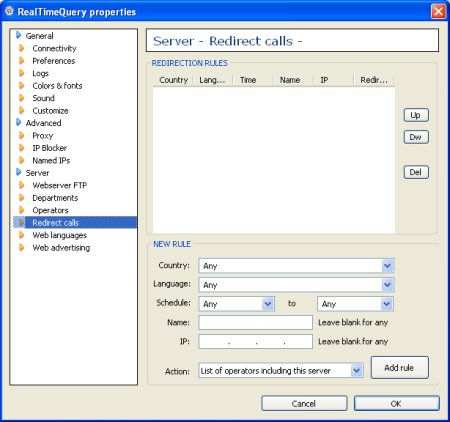Click the blue arrow icon beside Advanced

[19, 123]
